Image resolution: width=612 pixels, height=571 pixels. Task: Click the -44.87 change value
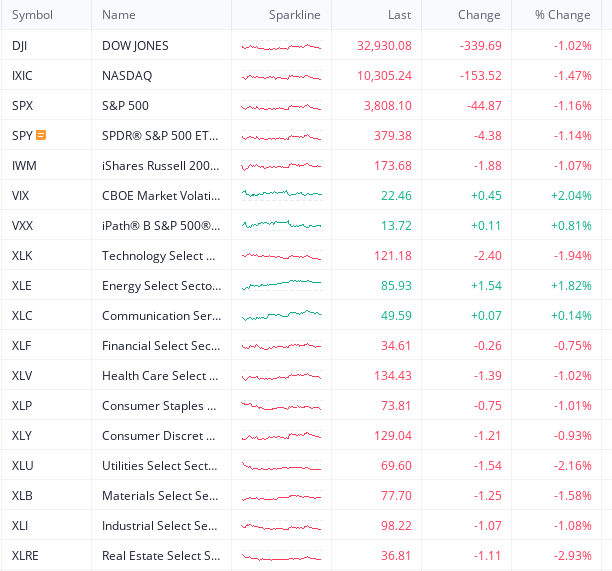point(484,105)
